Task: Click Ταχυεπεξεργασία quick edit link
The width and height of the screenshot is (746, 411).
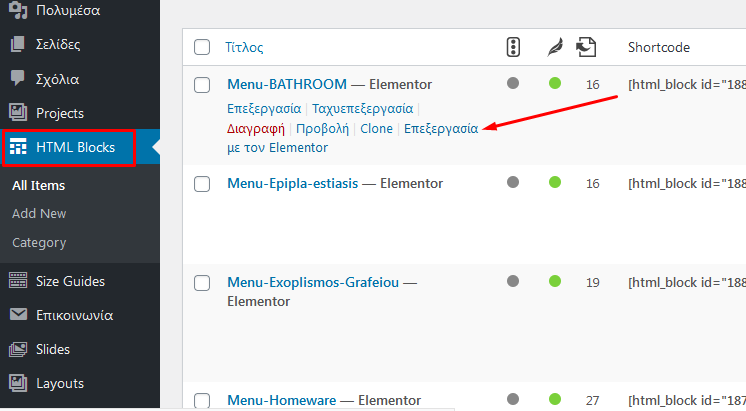Action: tap(363, 109)
